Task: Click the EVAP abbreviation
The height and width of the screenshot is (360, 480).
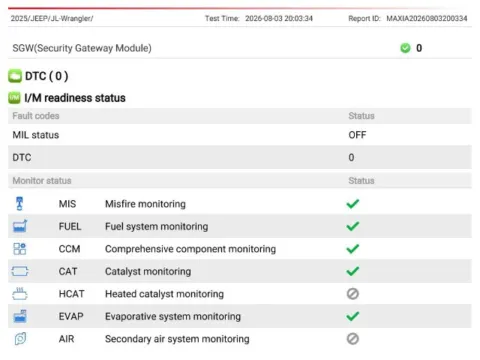Action: tap(71, 316)
